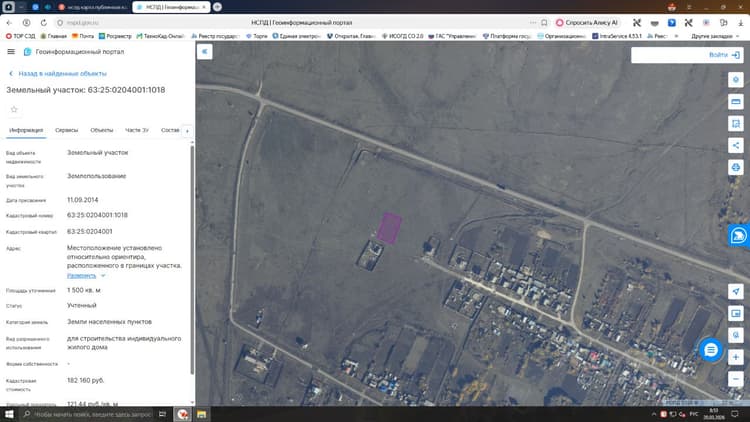Open the Yandex browser taskbar icon
The height and width of the screenshot is (422, 750).
[x=182, y=414]
